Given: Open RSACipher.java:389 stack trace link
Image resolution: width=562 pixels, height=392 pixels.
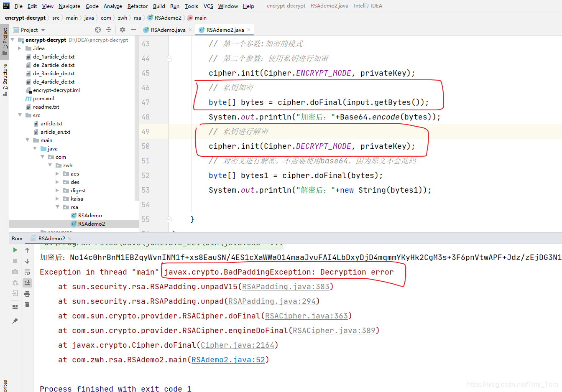Looking at the screenshot, I should click(334, 331).
